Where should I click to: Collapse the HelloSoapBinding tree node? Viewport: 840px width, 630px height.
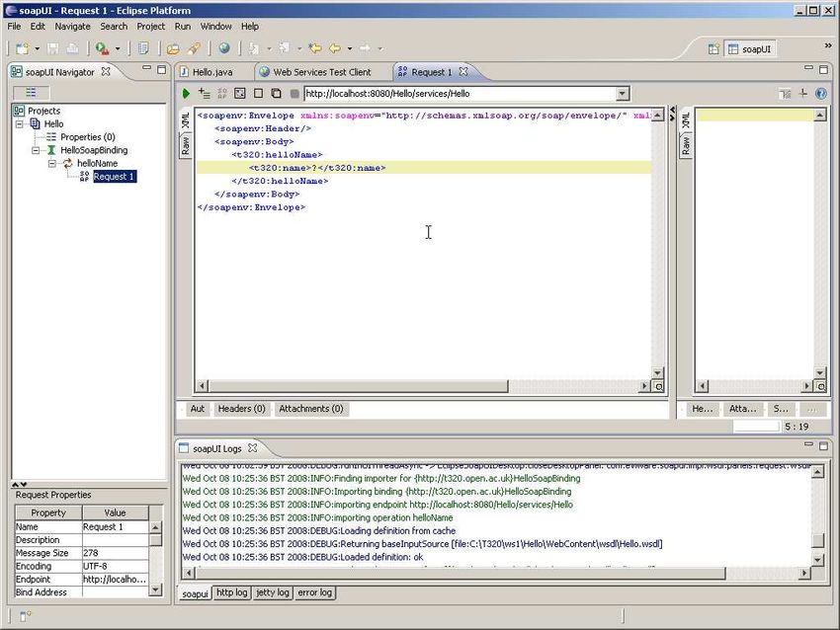36,150
